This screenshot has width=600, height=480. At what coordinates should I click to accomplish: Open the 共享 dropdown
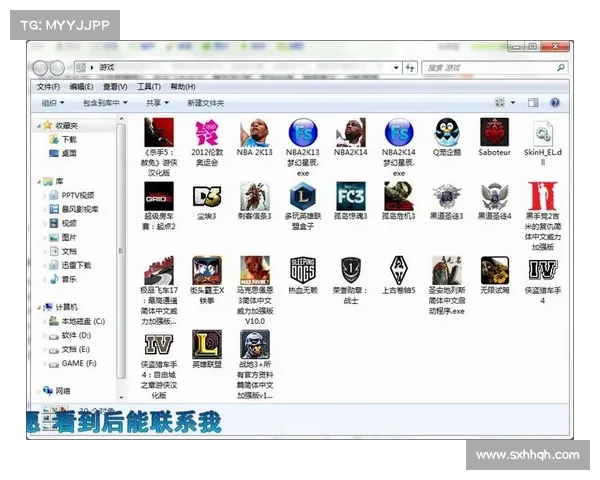157,103
